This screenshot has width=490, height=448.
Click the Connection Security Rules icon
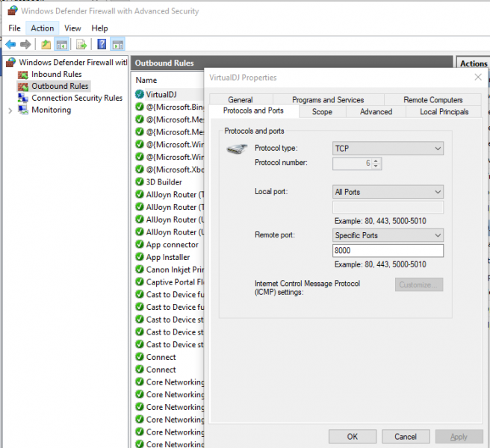23,98
